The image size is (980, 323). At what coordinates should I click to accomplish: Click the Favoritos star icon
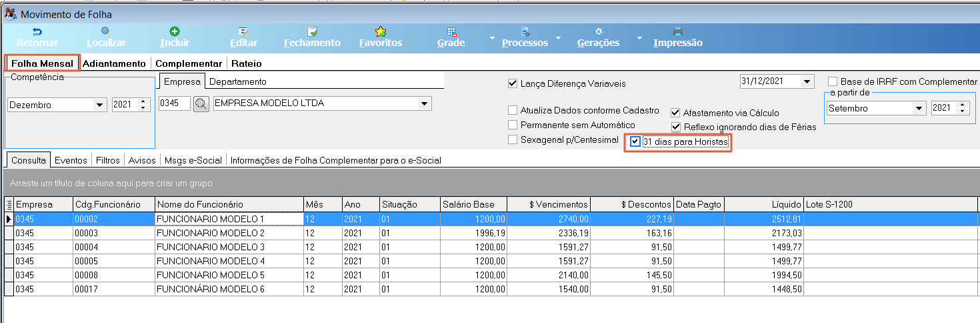(381, 31)
